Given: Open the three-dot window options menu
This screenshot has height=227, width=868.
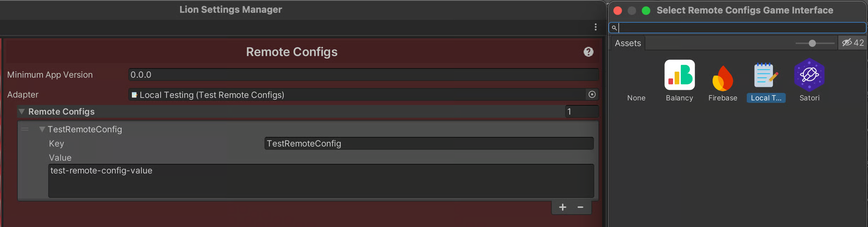Looking at the screenshot, I should tap(595, 27).
